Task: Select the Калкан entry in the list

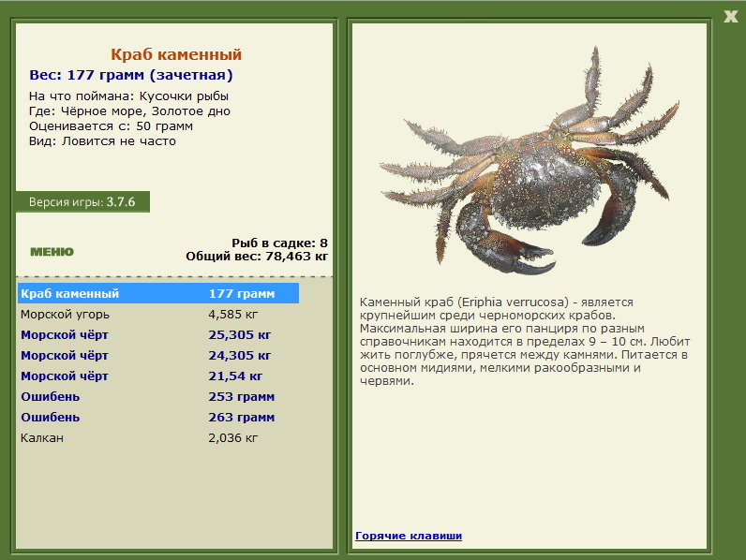Action: tap(158, 438)
